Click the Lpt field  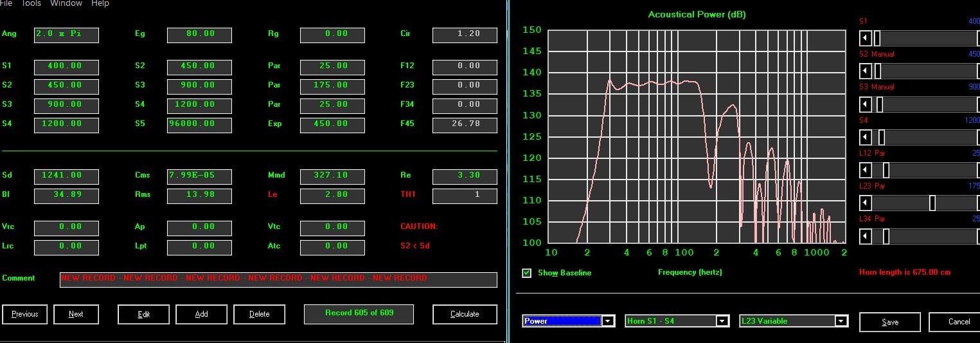199,247
